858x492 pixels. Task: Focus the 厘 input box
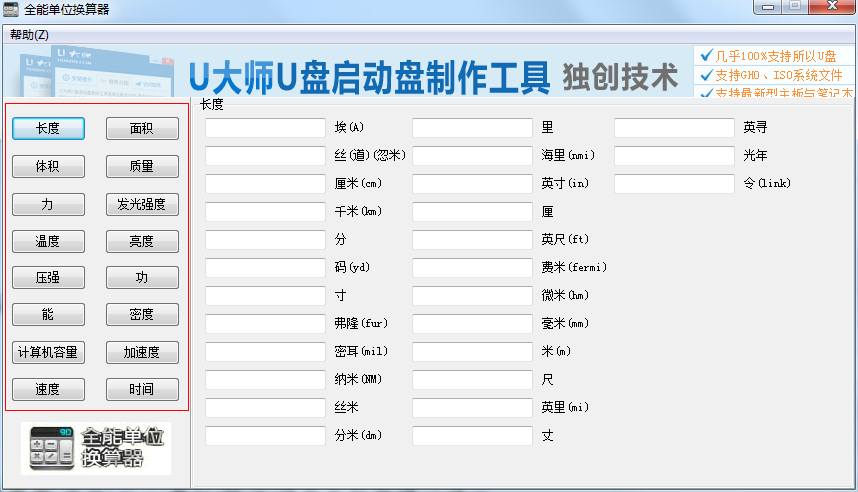(x=472, y=212)
